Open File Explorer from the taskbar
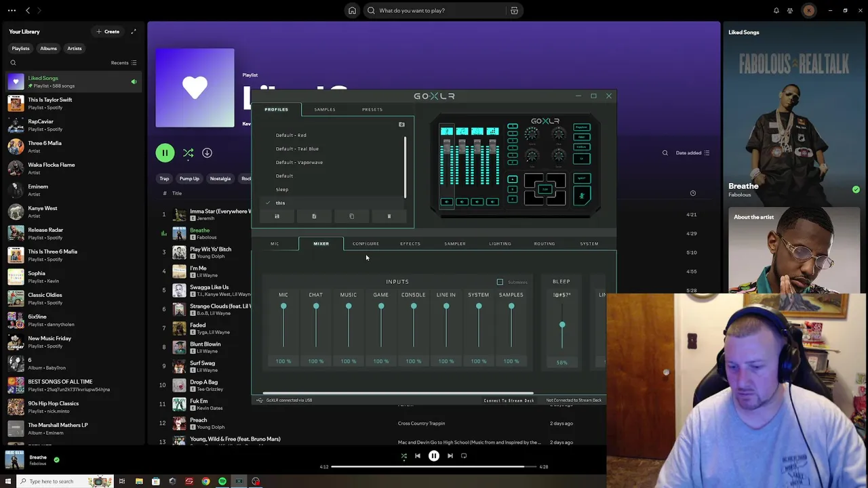This screenshot has height=488, width=868. click(139, 481)
